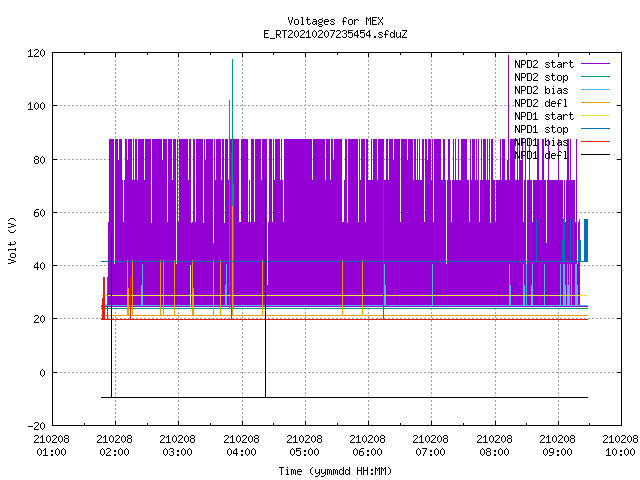Click the y-axis tick value 100
Image resolution: width=640 pixels, height=480 pixels.
pos(36,106)
